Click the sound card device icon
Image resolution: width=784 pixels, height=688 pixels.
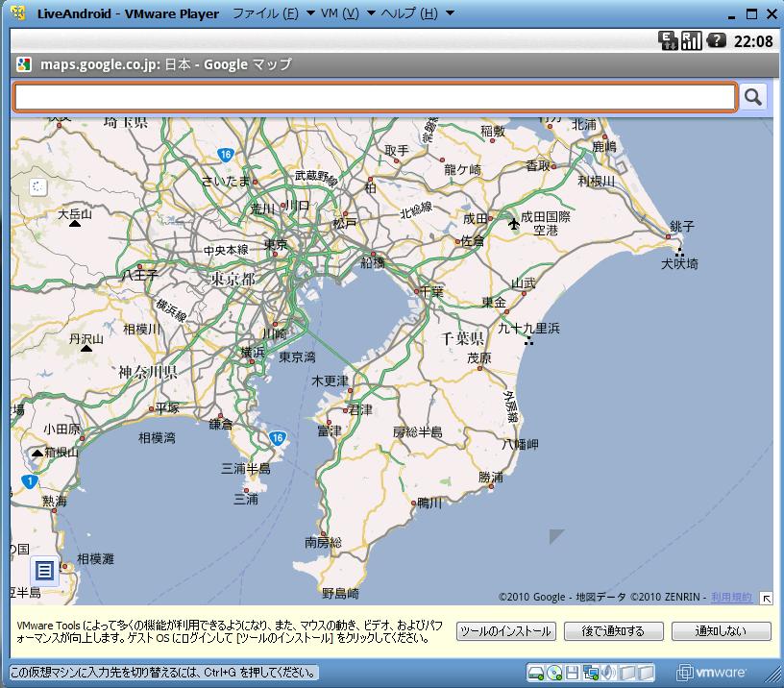[x=608, y=673]
